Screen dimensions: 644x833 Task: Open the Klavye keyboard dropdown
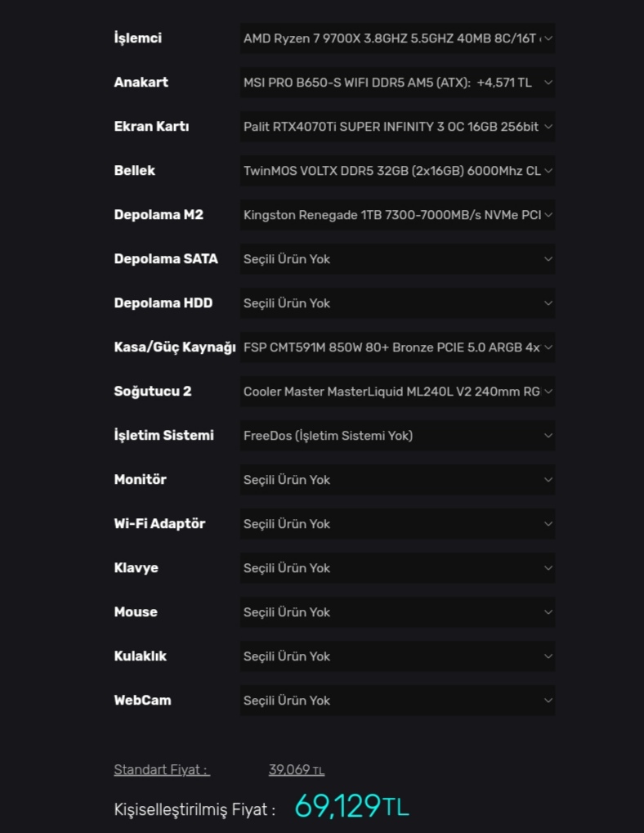coord(397,568)
